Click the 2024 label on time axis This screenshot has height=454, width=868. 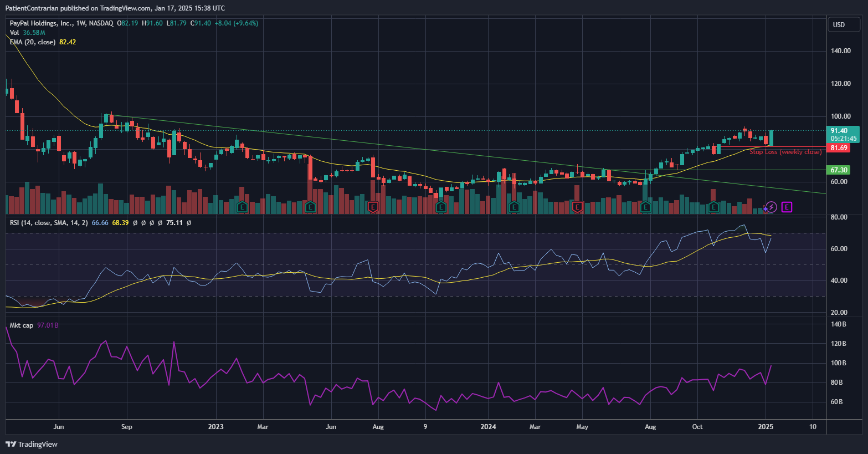pos(488,427)
